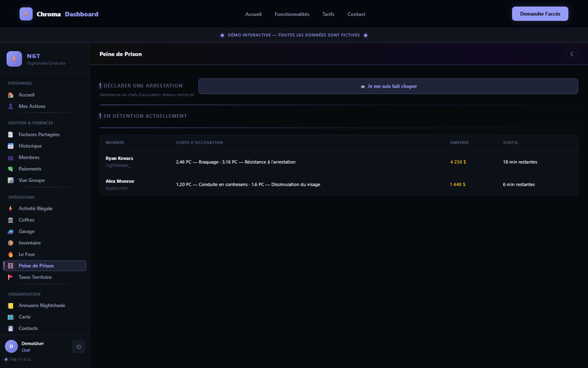Click the duskrunner username
588x368 pixels.
117,188
